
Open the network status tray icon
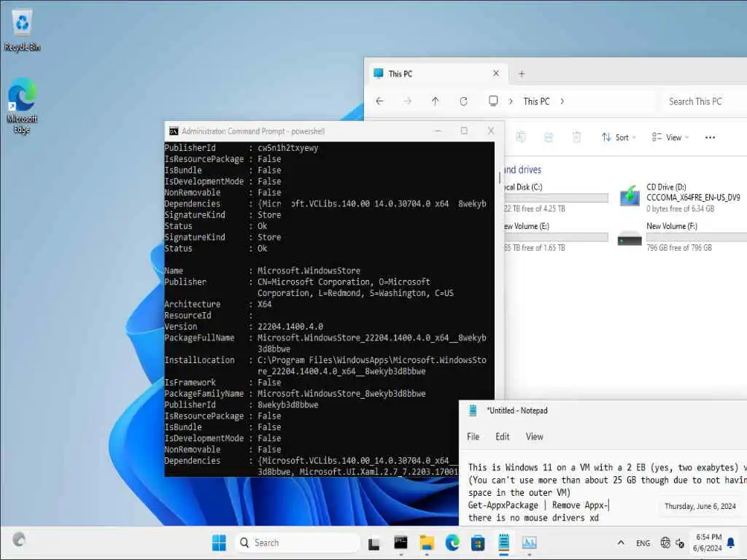point(665,542)
